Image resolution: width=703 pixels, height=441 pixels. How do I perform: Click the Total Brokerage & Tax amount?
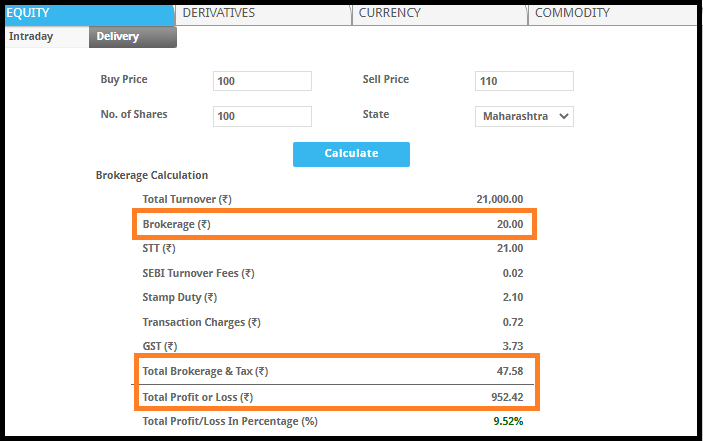[507, 371]
